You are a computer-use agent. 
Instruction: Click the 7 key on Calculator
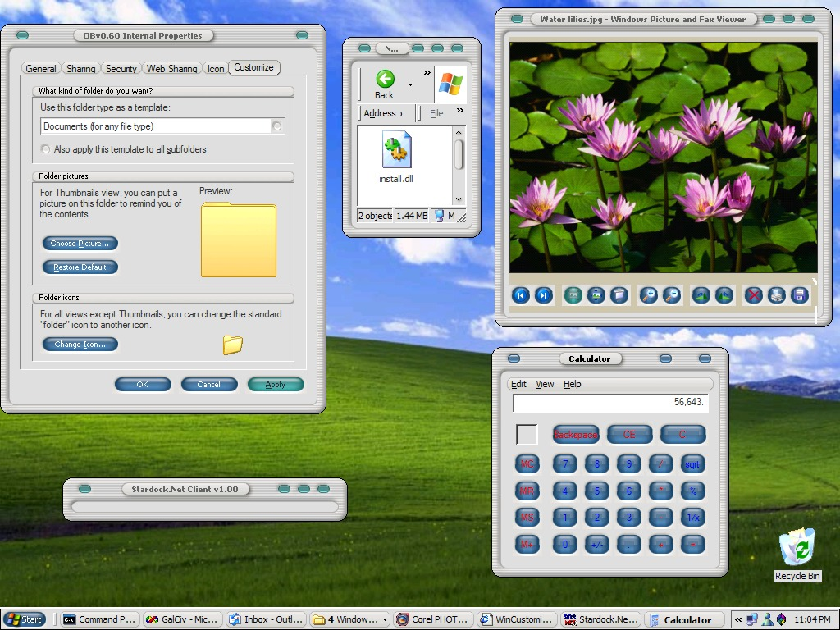(x=564, y=464)
